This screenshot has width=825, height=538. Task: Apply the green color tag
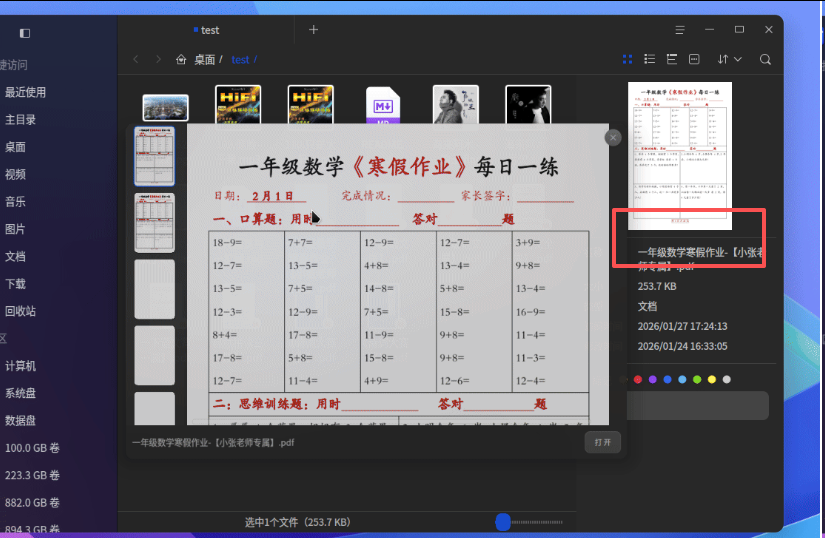(x=697, y=379)
